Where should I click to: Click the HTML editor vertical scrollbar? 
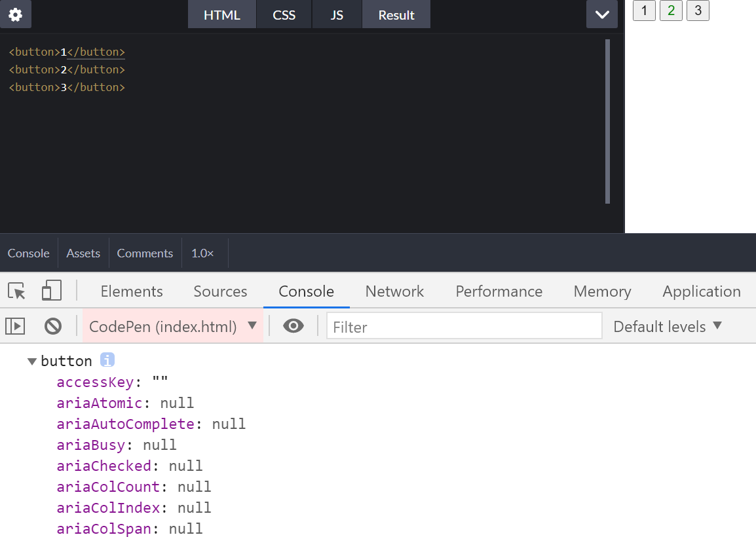point(607,121)
